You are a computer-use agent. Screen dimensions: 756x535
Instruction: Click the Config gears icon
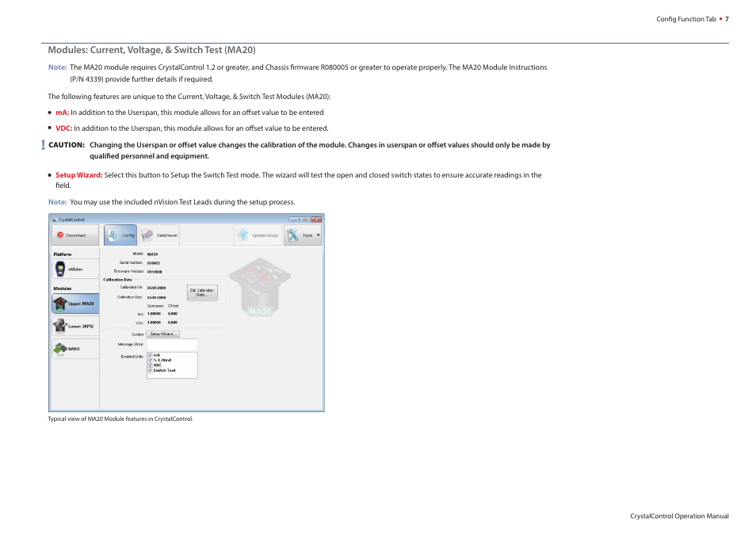pyautogui.click(x=113, y=235)
